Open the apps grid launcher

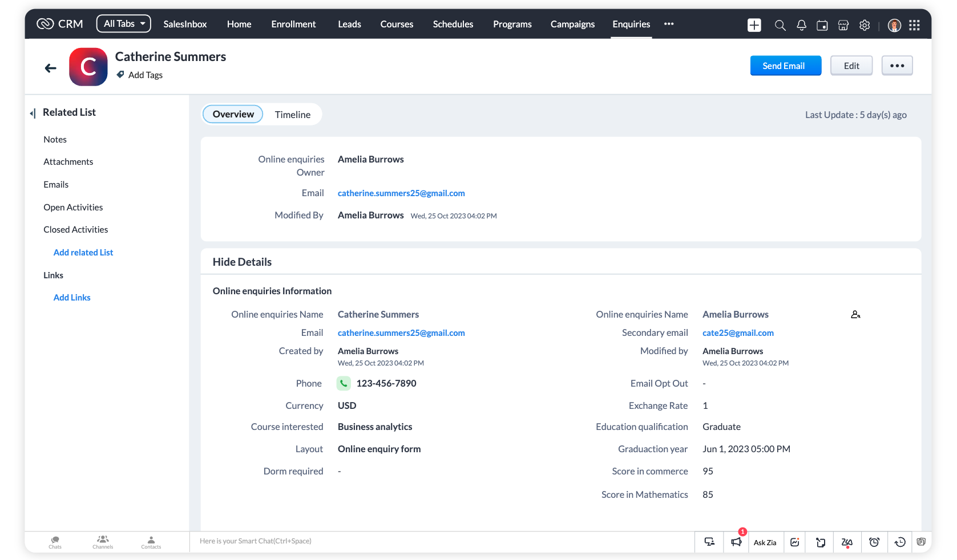point(914,25)
